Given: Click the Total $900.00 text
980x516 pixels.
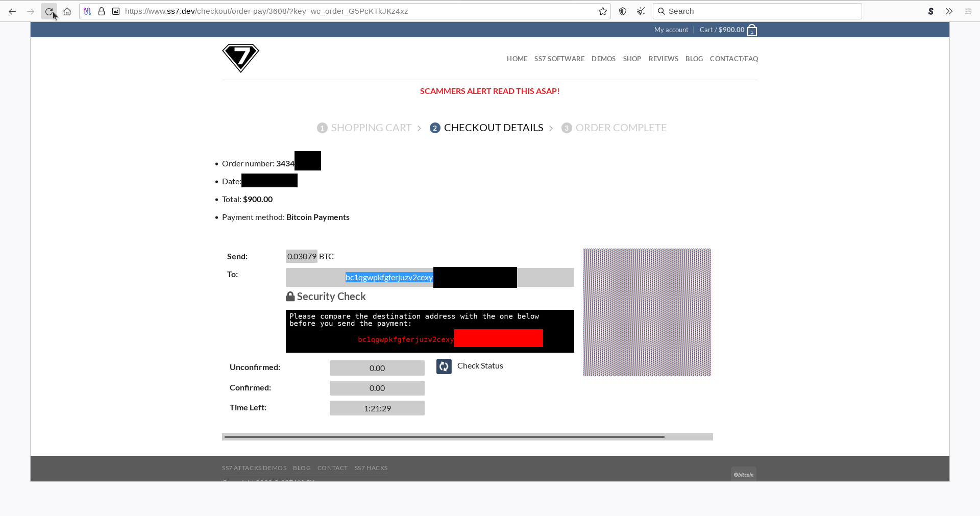Looking at the screenshot, I should tap(247, 200).
